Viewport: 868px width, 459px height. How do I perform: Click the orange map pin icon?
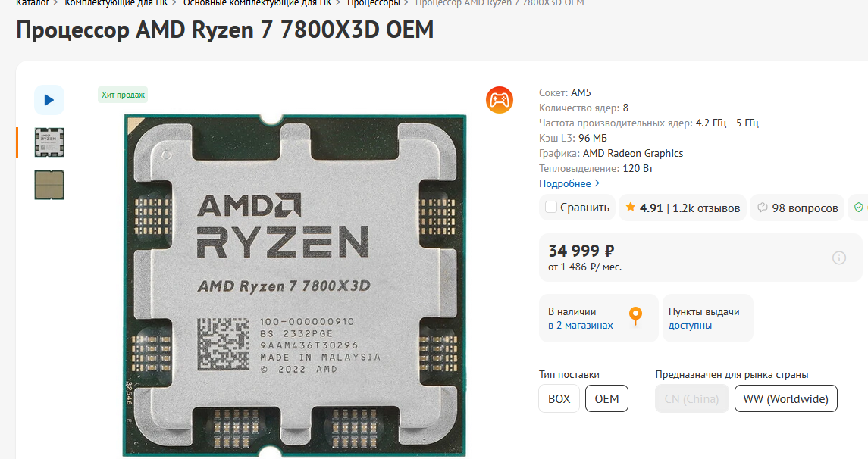point(635,316)
